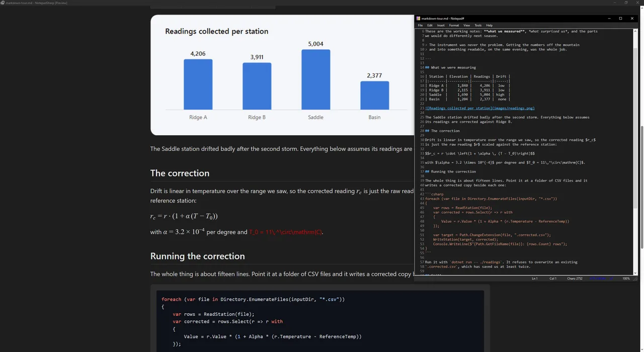The height and width of the screenshot is (352, 644).
Task: Close the NotepadSharp Preview window
Action: pos(638,3)
